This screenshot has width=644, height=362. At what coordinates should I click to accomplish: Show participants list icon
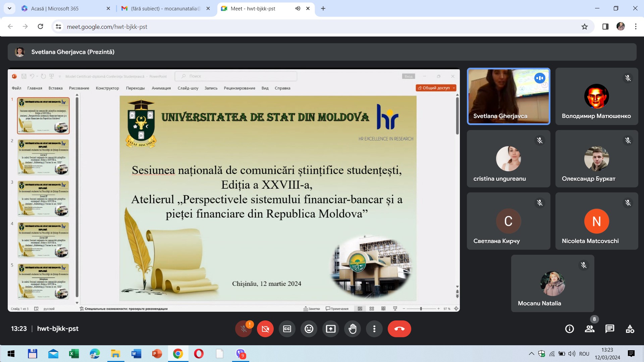coord(590,329)
